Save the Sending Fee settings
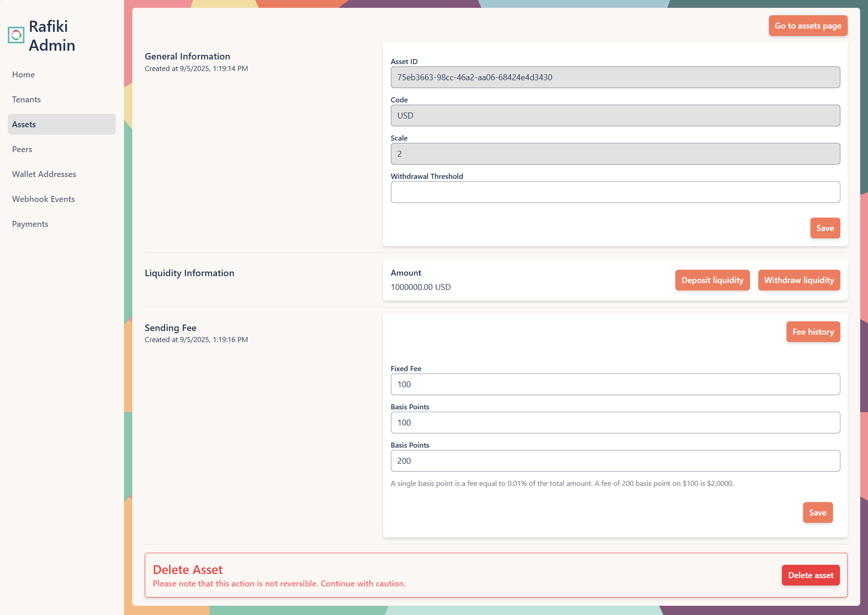Screen dimensions: 868x615 (818, 512)
